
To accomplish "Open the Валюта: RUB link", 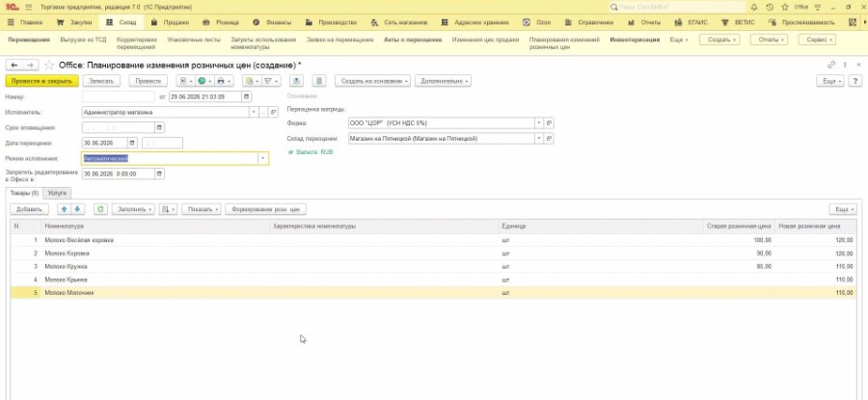I will point(315,151).
